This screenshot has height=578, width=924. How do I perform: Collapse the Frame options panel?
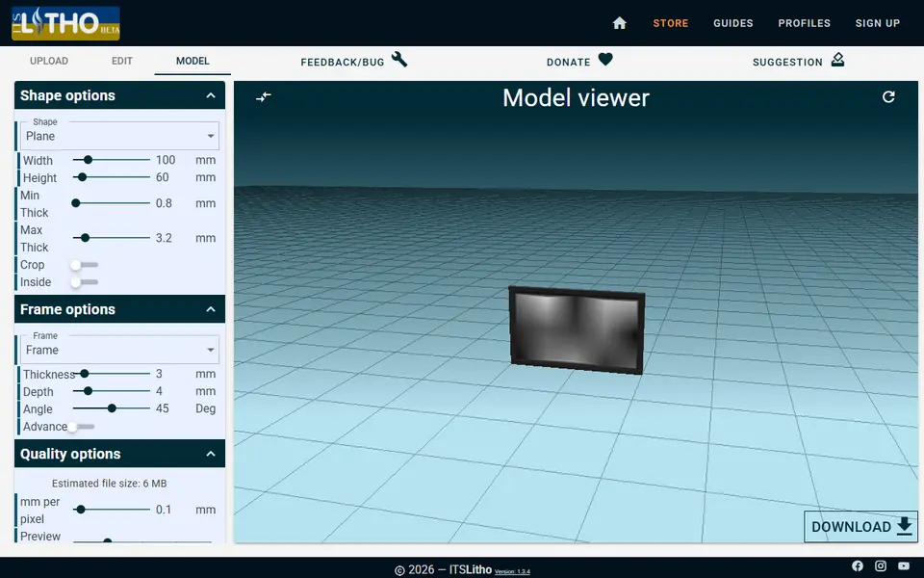click(x=211, y=309)
